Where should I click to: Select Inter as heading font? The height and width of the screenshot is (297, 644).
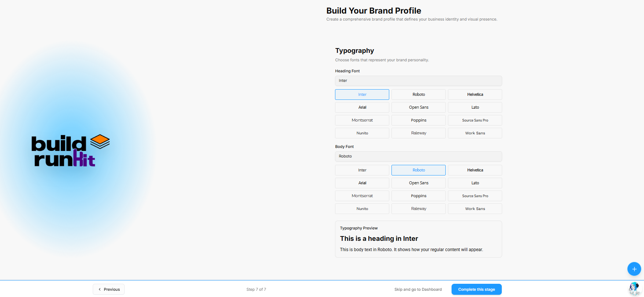pos(362,94)
